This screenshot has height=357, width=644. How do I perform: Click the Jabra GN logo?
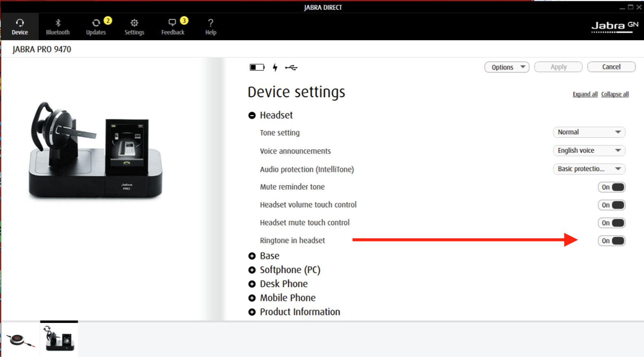(614, 27)
